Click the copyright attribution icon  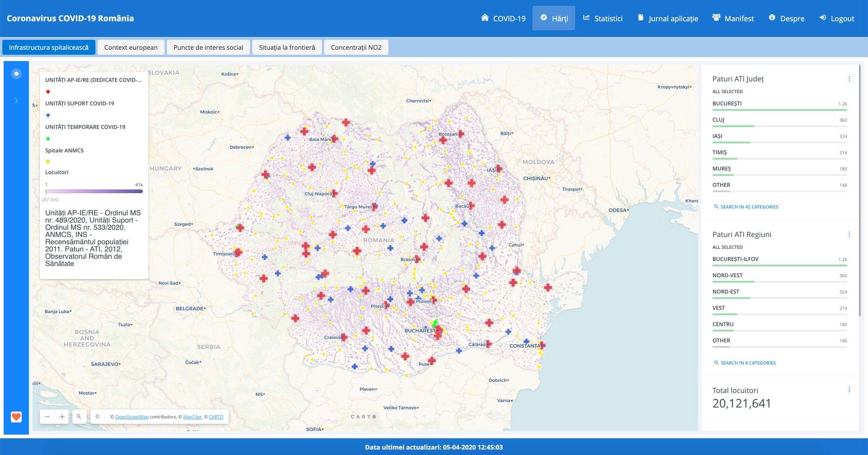click(97, 417)
